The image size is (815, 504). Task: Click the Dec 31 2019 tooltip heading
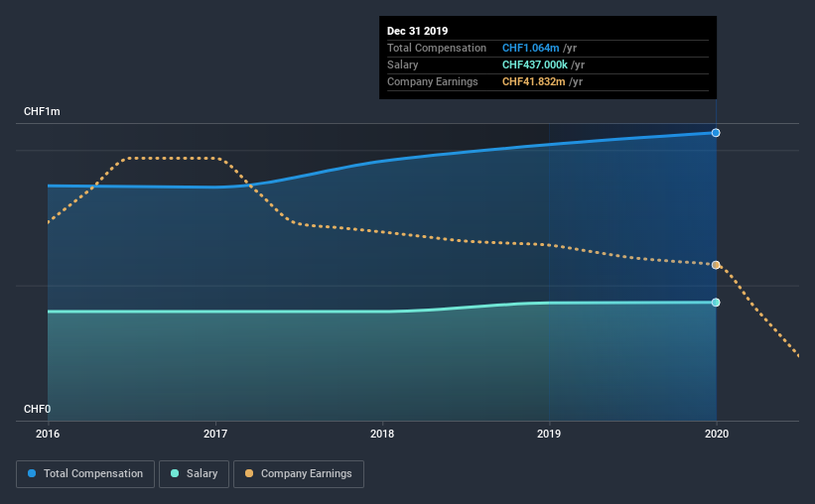[417, 31]
